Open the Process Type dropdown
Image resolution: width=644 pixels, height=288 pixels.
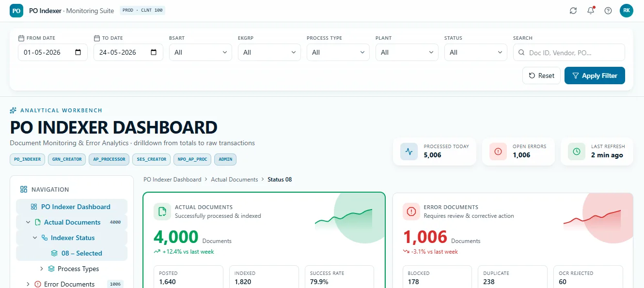pos(338,52)
